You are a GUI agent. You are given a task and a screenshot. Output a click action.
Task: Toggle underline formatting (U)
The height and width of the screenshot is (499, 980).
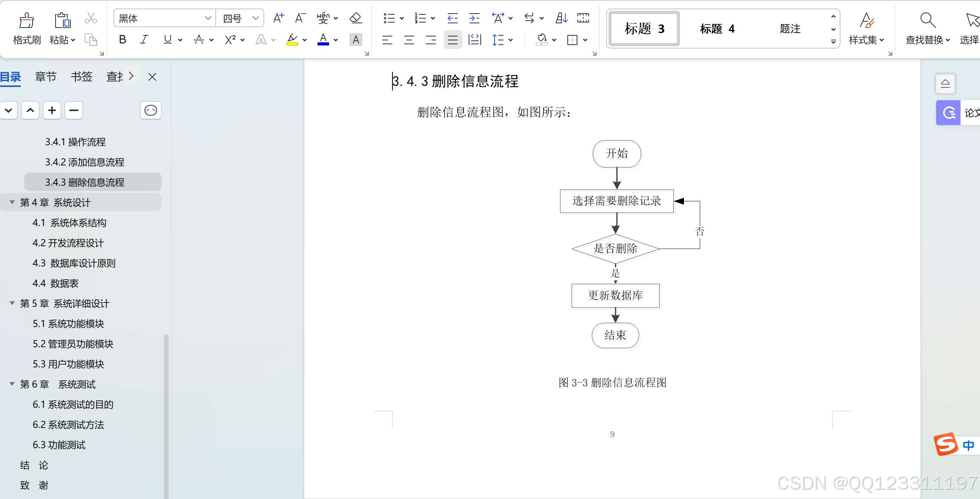[x=167, y=40]
